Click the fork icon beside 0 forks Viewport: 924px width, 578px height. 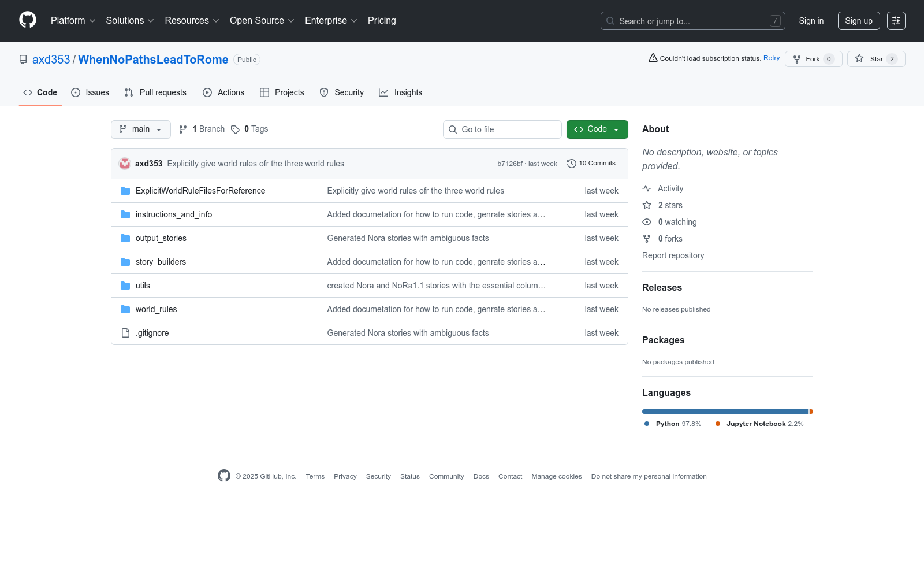tap(647, 239)
